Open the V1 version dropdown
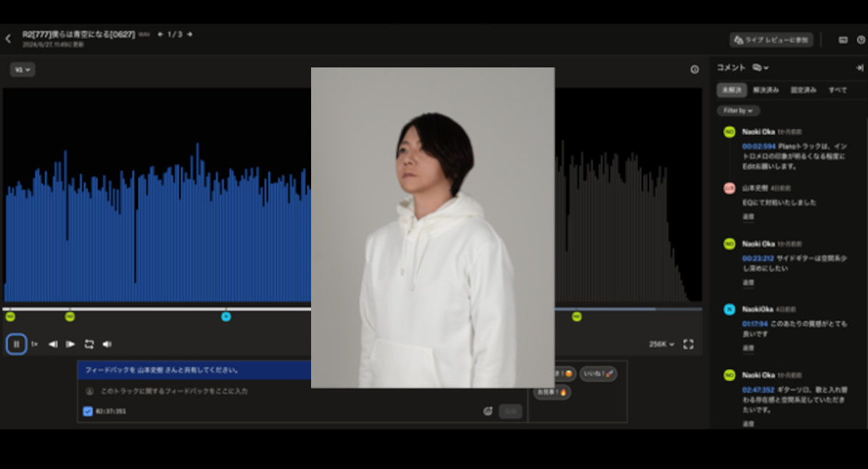This screenshot has width=868, height=469. (x=22, y=70)
